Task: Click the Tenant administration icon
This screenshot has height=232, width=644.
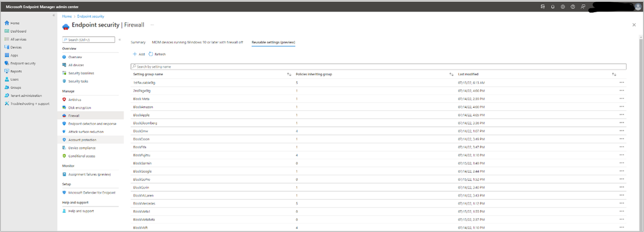Action: pos(6,95)
